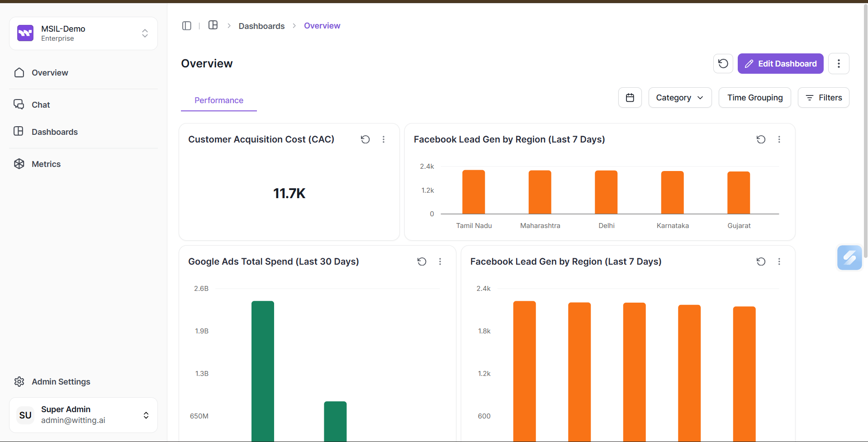Image resolution: width=868 pixels, height=442 pixels.
Task: Click the Tamil Nadu orange bar
Action: tap(474, 192)
